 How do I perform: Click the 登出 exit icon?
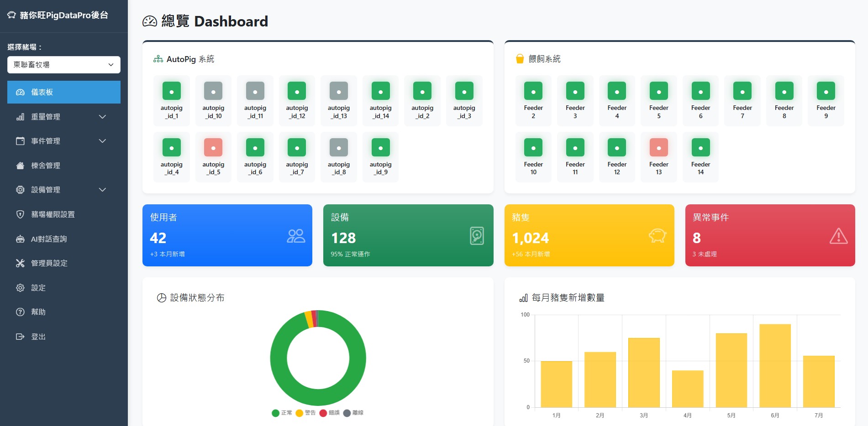(20, 337)
